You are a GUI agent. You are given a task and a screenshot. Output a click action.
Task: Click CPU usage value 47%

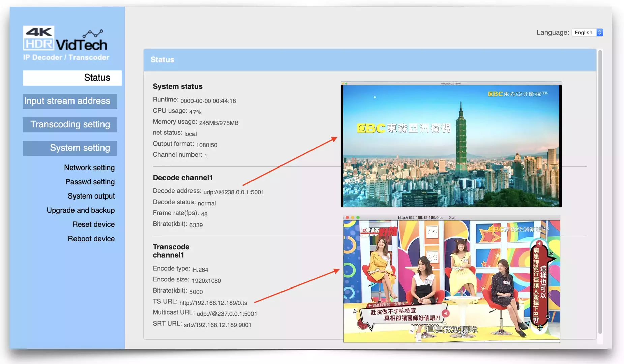[x=195, y=112]
